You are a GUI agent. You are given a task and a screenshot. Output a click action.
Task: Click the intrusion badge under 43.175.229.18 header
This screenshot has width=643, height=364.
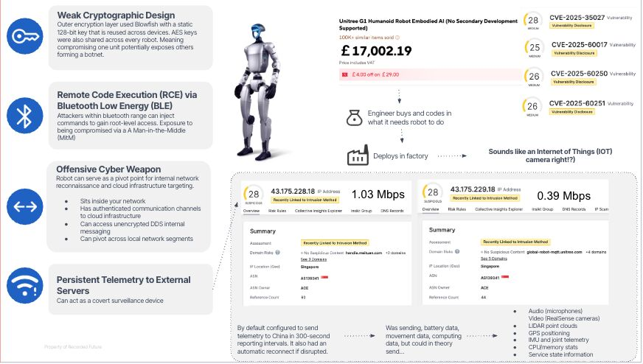[x=485, y=198]
